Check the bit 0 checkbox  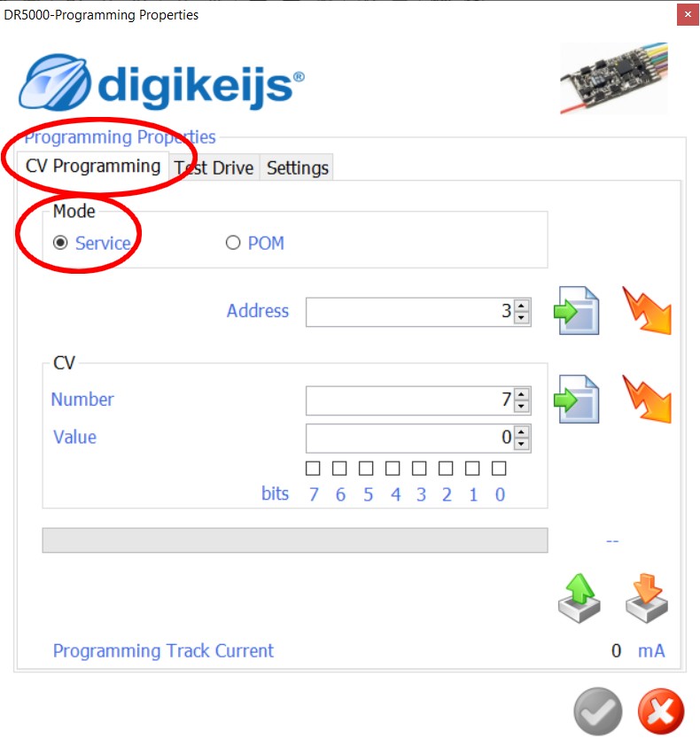(499, 469)
